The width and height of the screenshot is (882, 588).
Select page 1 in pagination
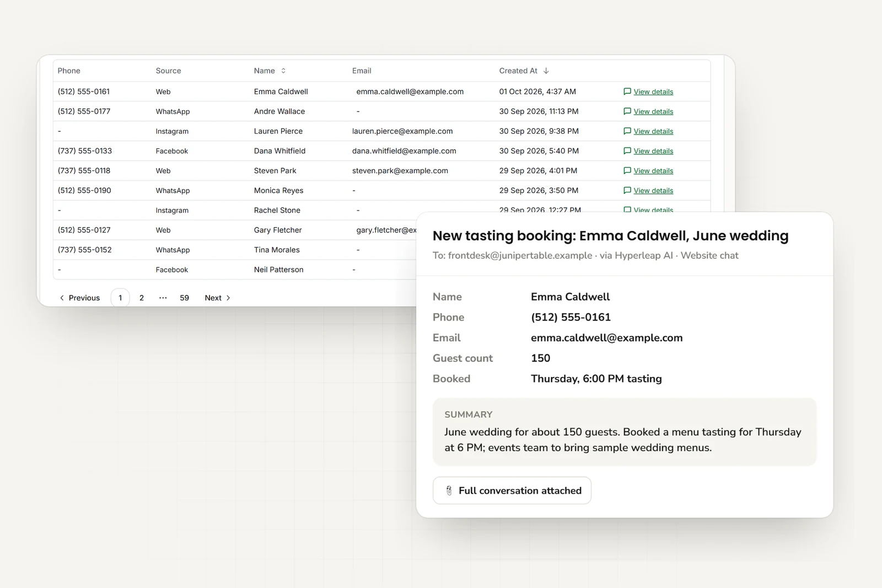point(120,298)
